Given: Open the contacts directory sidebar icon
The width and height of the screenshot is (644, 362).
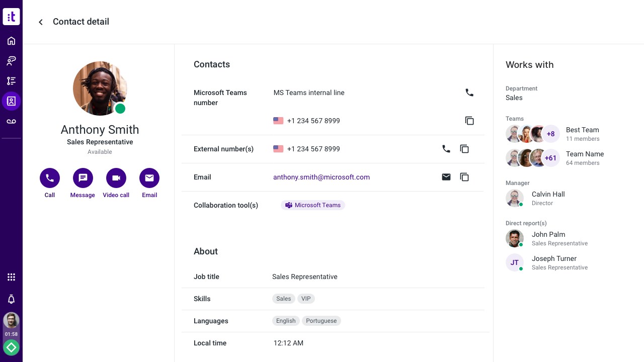Looking at the screenshot, I should tap(11, 101).
